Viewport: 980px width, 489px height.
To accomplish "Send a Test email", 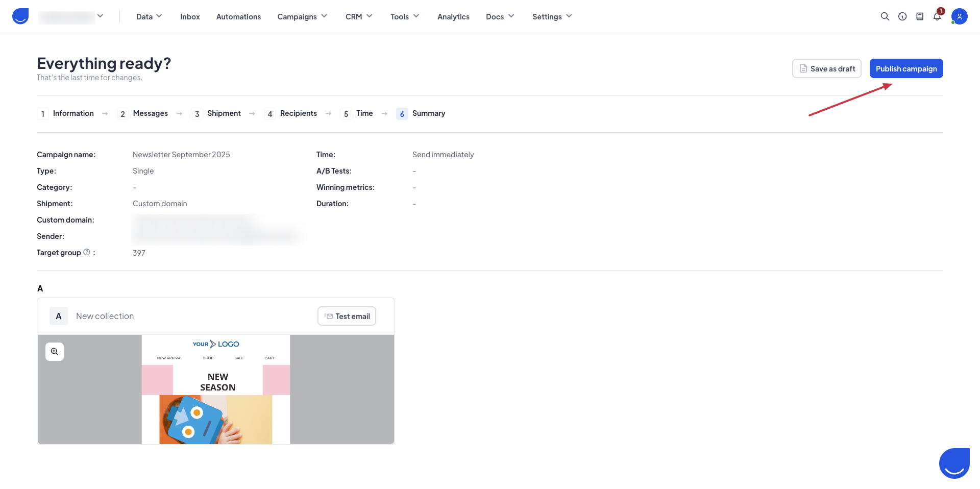I will point(347,316).
